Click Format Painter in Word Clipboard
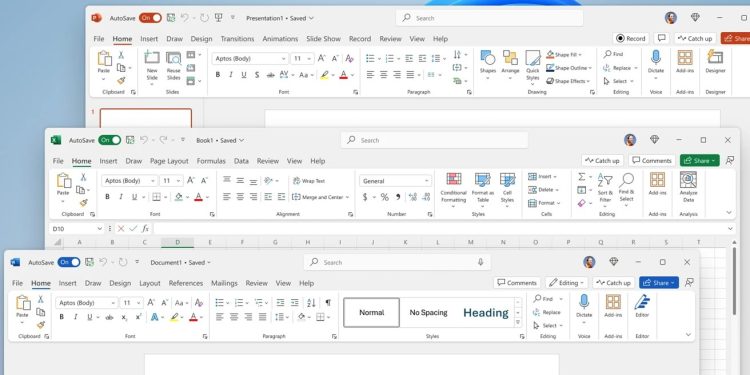The width and height of the screenshot is (750, 375). click(x=41, y=325)
